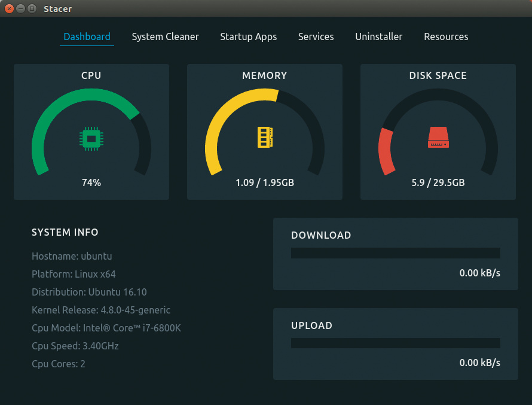This screenshot has height=405, width=532.
Task: Click the Download speed progress bar
Action: click(x=395, y=253)
